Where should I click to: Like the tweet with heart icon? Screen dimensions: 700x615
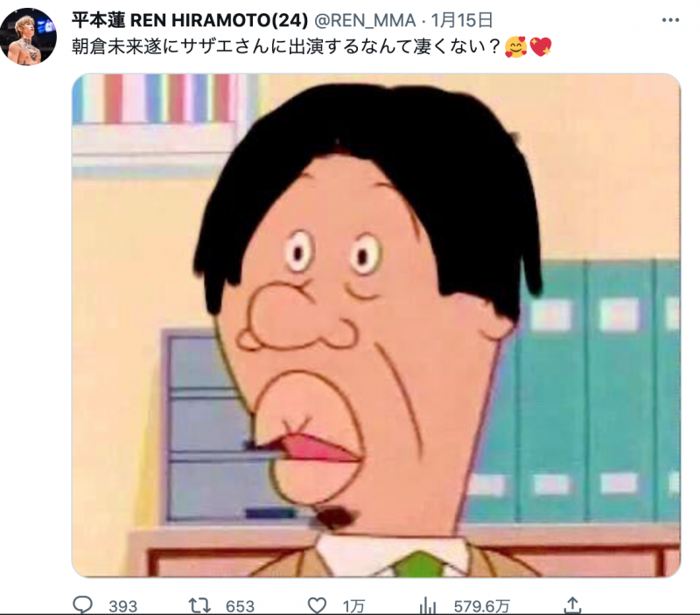[x=317, y=605]
